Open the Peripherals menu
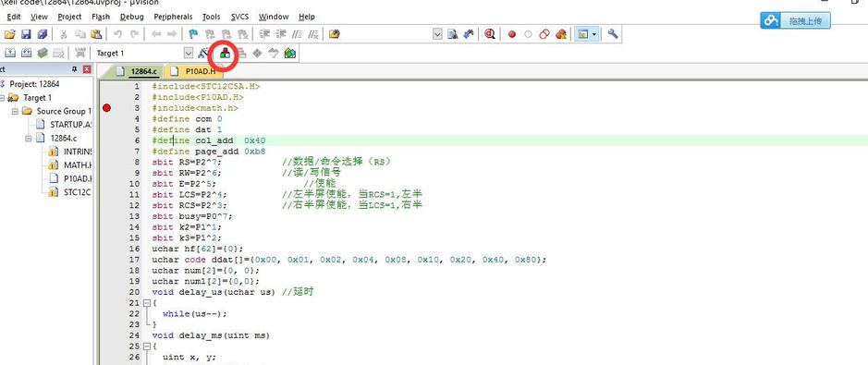The image size is (868, 365). [x=173, y=17]
